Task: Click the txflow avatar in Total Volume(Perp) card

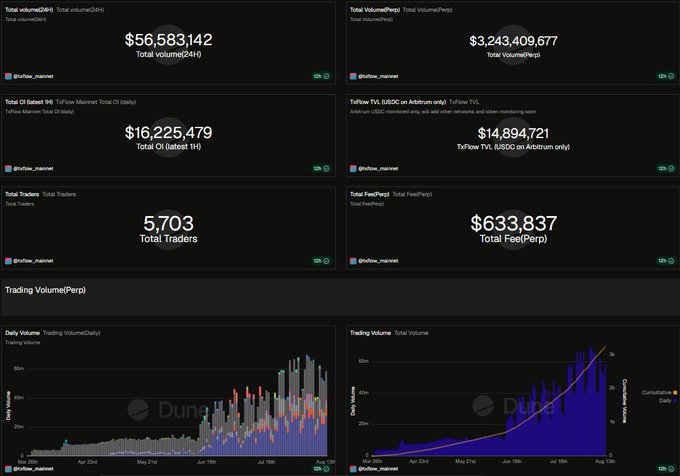Action: point(353,76)
